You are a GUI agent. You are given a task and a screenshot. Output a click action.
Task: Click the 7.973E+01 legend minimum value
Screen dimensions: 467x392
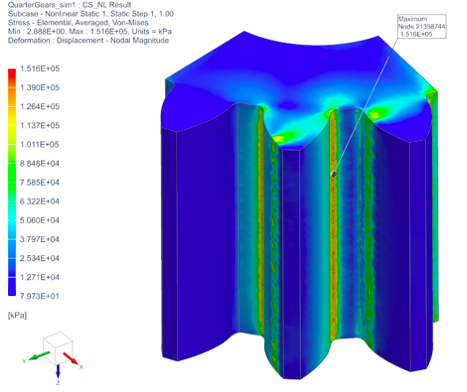40,296
